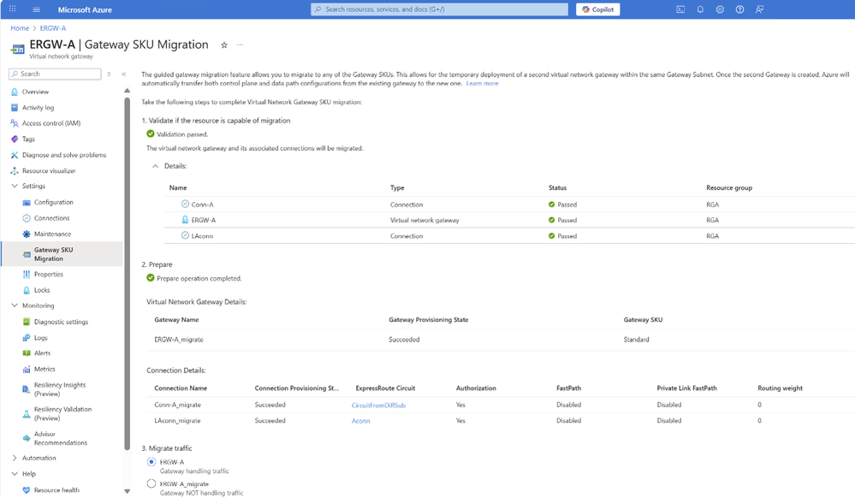Open Cloud Shell icon in top bar

pyautogui.click(x=680, y=9)
